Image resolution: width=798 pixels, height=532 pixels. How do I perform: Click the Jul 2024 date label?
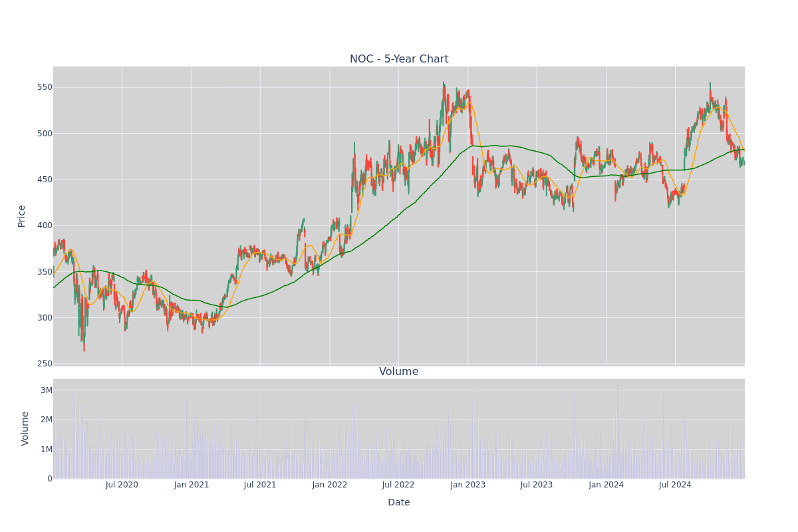coord(675,485)
